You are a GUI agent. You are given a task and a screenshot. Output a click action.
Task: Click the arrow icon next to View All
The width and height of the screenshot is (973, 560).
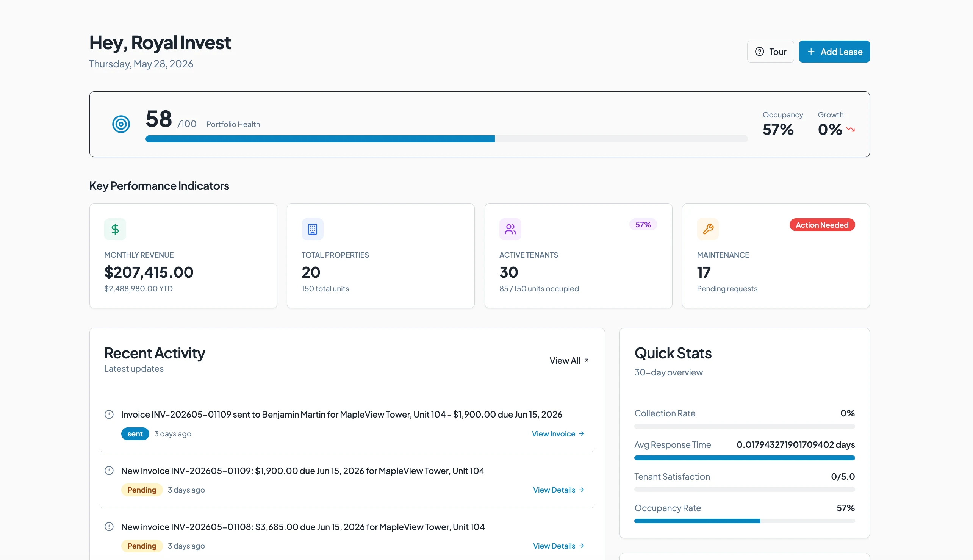click(x=586, y=360)
